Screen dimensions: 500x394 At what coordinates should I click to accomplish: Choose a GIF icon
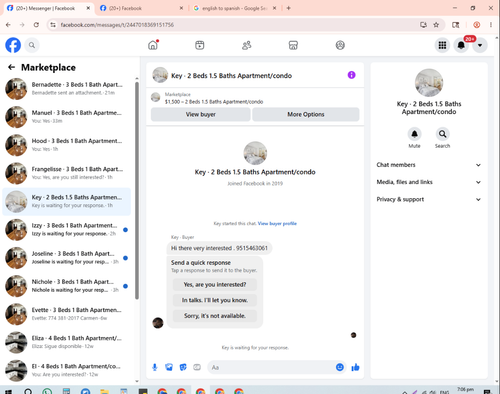click(197, 367)
